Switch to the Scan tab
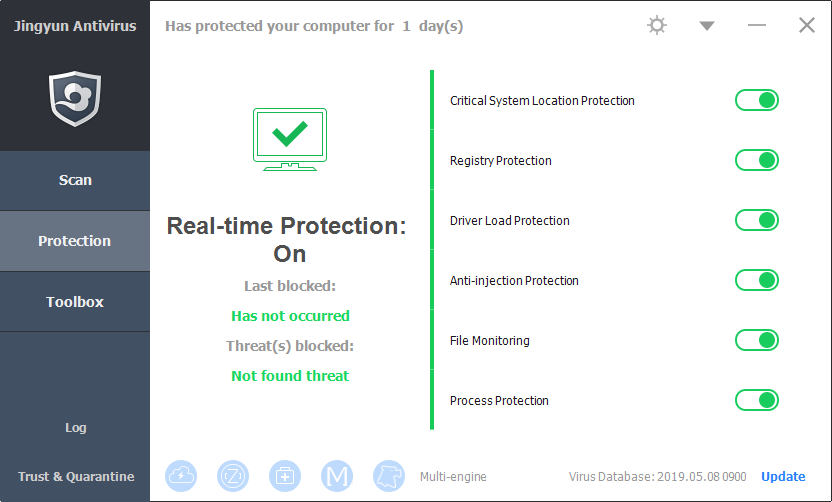The image size is (832, 502). click(75, 180)
